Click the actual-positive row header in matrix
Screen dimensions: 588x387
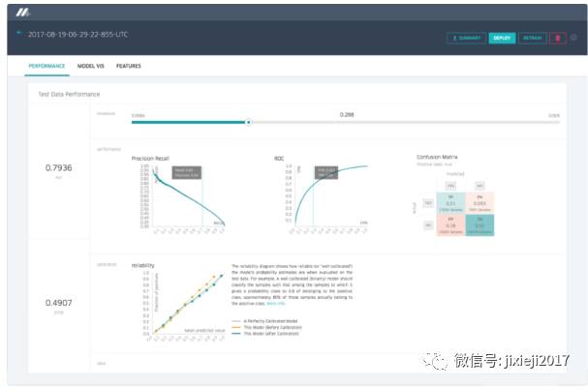click(x=428, y=203)
